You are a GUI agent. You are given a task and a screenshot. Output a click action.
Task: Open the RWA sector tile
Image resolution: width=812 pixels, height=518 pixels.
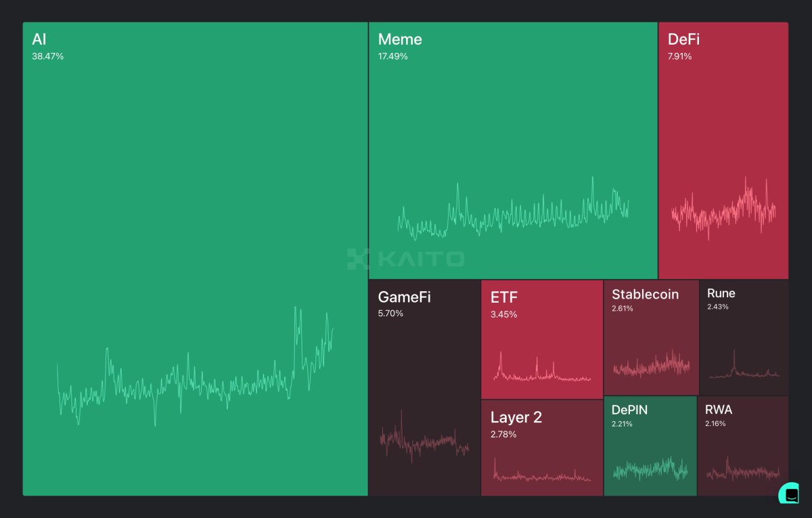tap(743, 444)
